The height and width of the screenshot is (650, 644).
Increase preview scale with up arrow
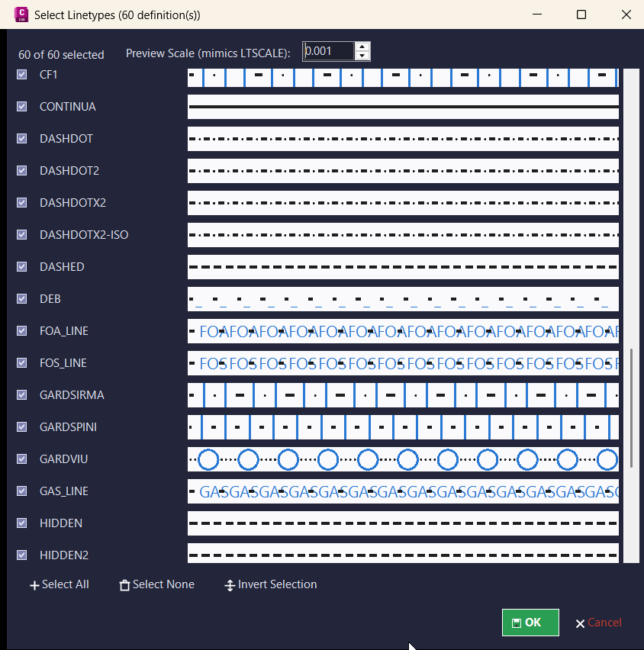coord(362,47)
